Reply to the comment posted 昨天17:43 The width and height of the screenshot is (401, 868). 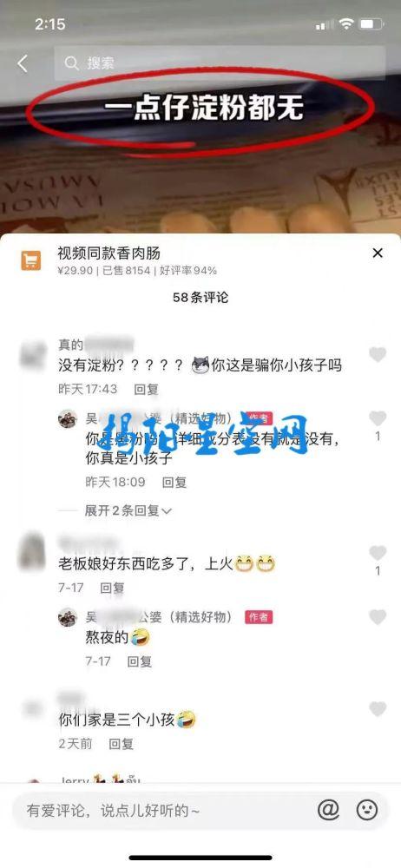click(146, 389)
